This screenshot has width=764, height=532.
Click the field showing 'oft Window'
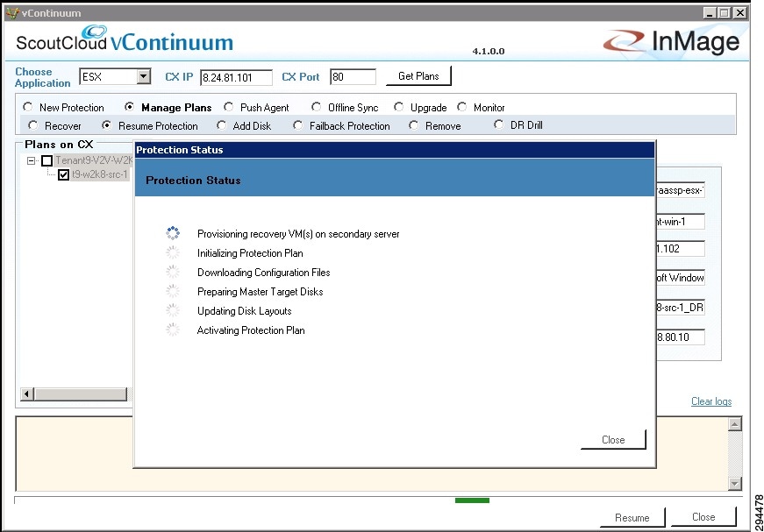[x=680, y=278]
